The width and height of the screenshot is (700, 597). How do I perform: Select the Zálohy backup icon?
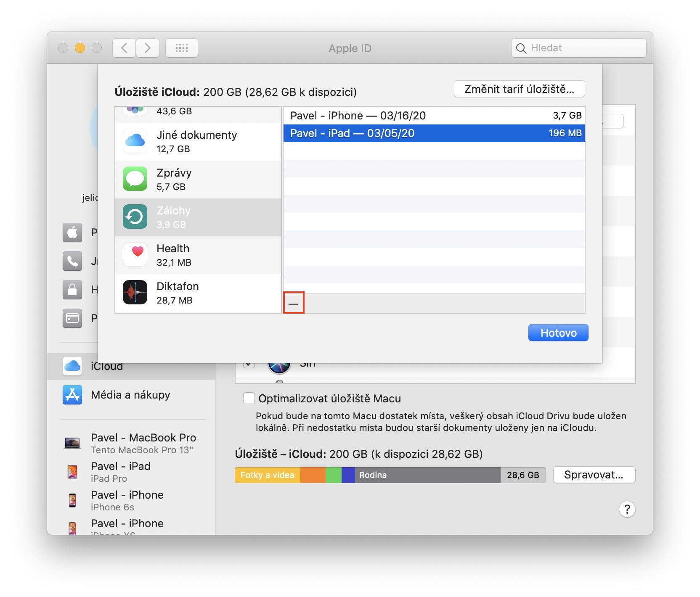135,217
